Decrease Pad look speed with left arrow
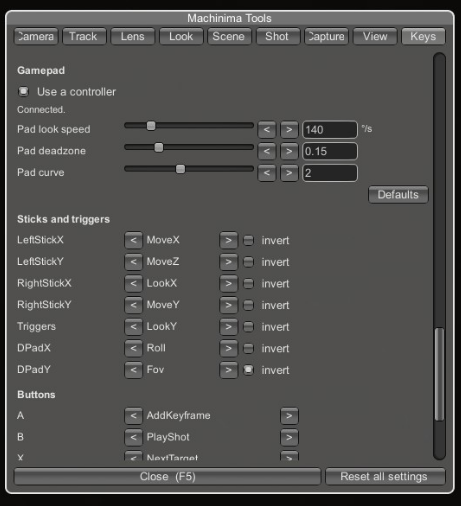This screenshot has height=506, width=461. coord(267,130)
